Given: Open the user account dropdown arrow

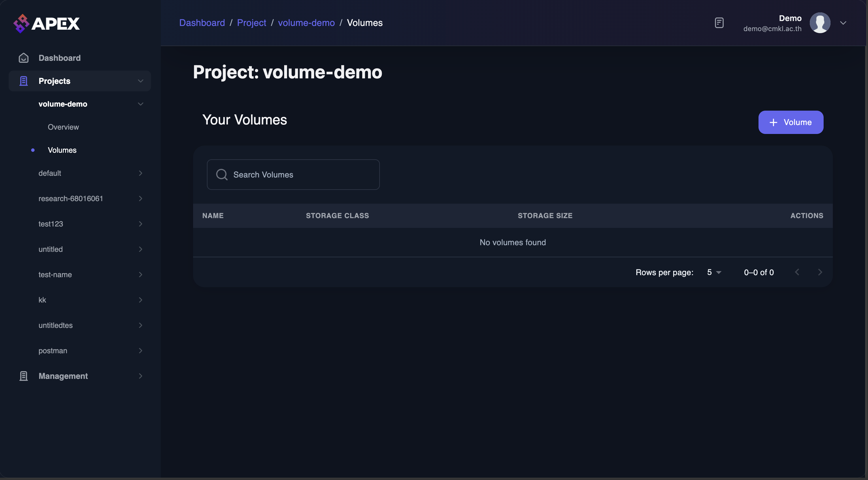Looking at the screenshot, I should pyautogui.click(x=843, y=23).
